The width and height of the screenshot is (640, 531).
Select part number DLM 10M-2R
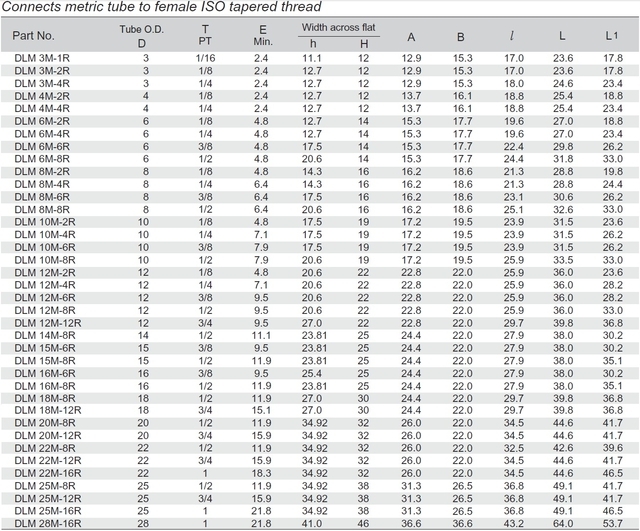(45, 222)
